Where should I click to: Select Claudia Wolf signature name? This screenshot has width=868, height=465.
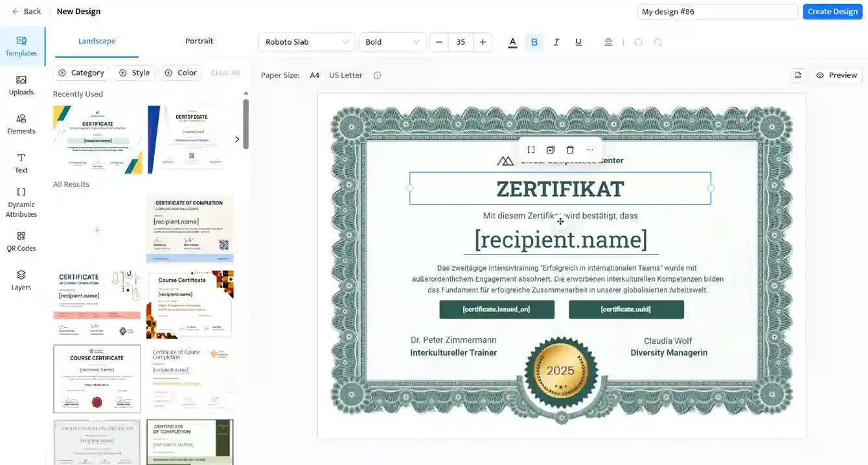click(x=668, y=341)
